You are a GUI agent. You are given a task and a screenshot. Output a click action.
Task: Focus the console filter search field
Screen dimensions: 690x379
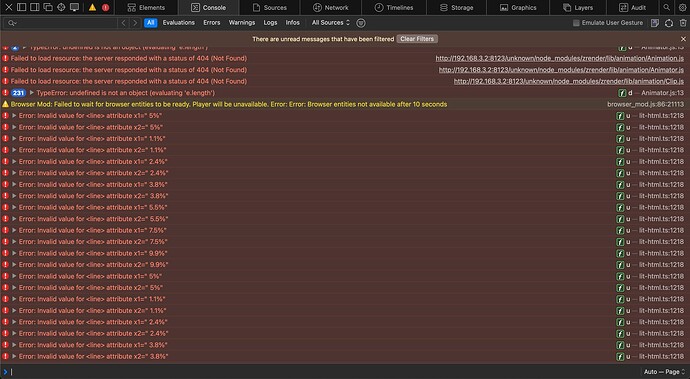click(61, 23)
